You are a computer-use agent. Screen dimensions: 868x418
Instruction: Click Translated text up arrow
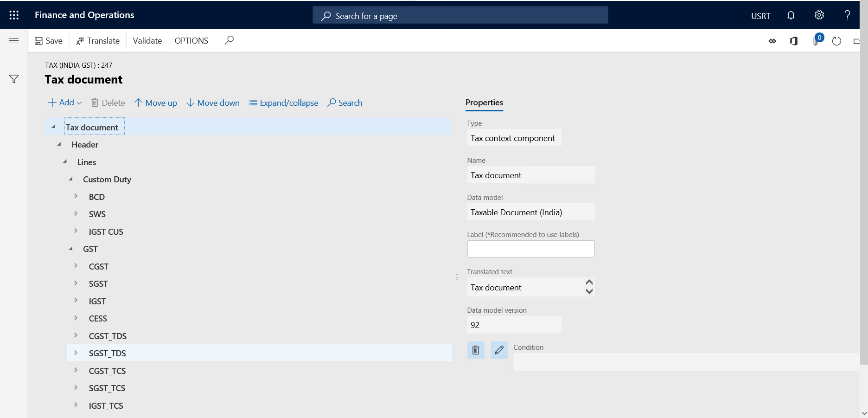pyautogui.click(x=589, y=283)
